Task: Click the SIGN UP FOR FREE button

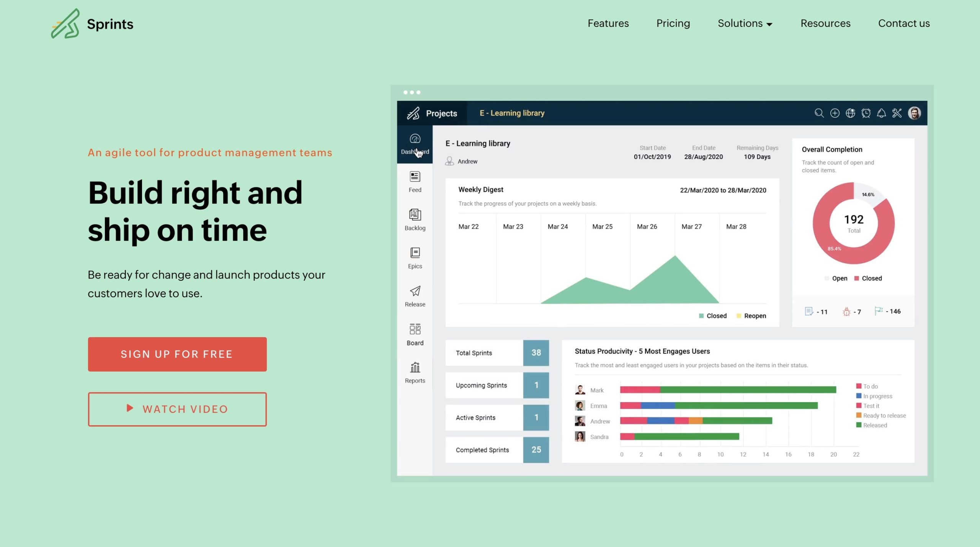Action: pos(177,354)
